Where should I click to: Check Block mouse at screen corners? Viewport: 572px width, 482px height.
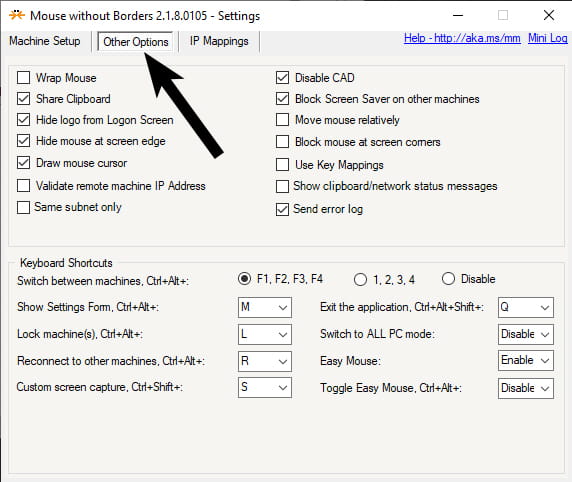(x=282, y=142)
